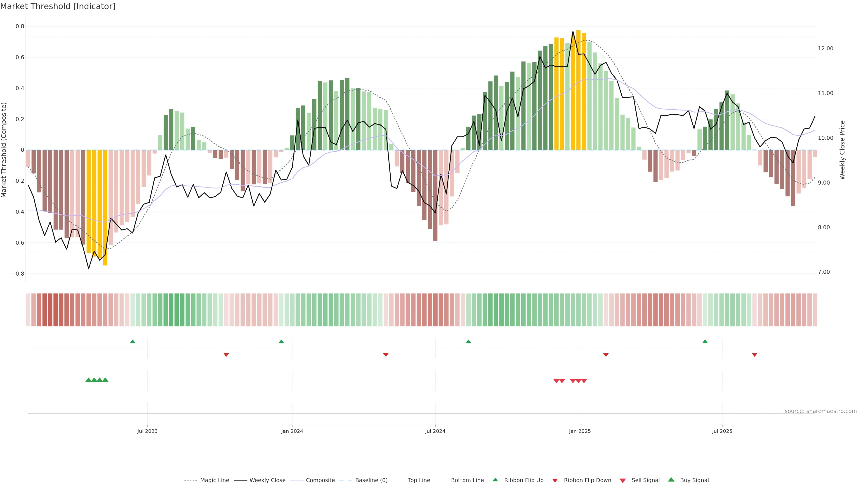Click the leftmost red sell signal triangle
This screenshot has height=488, width=868.
(x=556, y=381)
